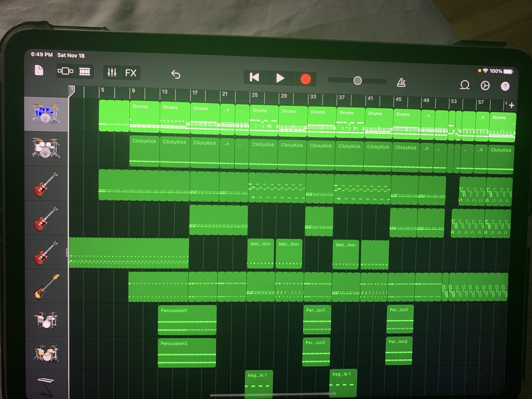Tap the battery 100% indicator

tap(501, 71)
